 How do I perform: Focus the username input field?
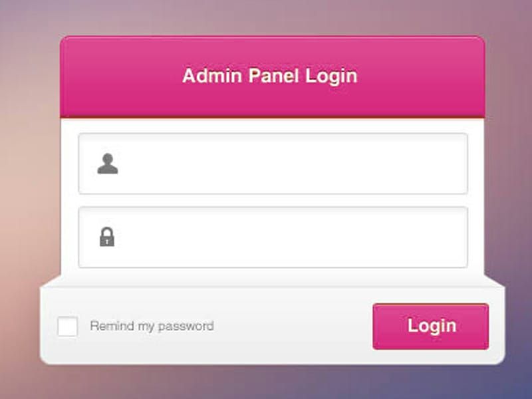coord(273,164)
